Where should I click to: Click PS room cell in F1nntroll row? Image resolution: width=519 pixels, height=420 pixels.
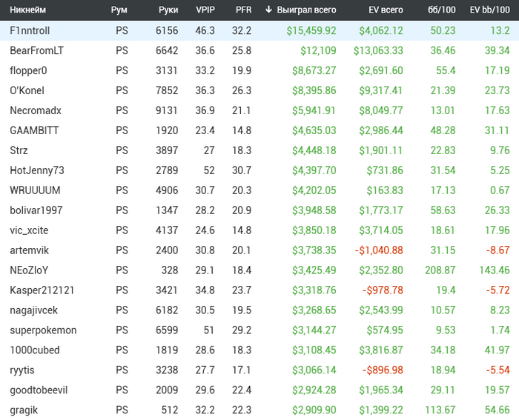tap(122, 31)
